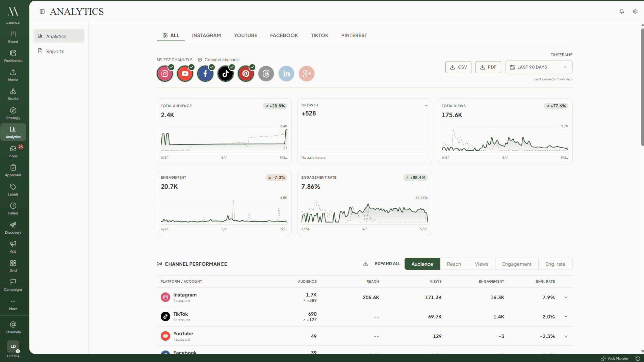Screen dimensions: 644x362
Task: Switch to the Instagram tab
Action: tap(206, 35)
